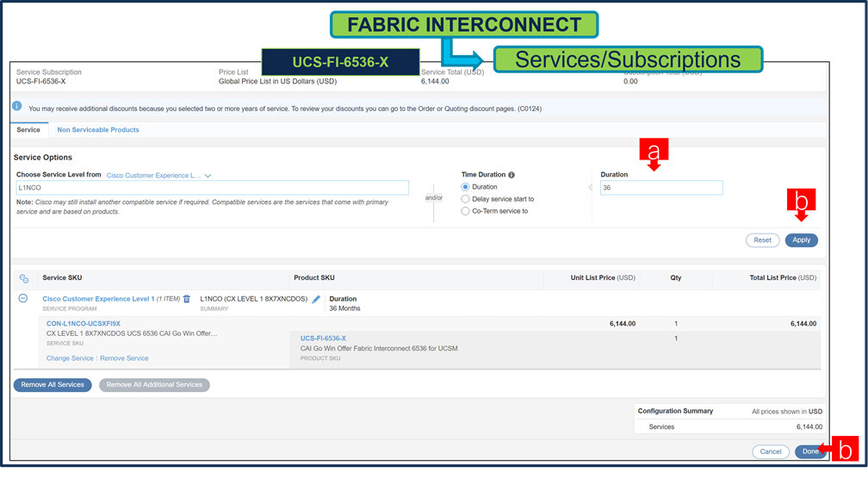Click the Product SKU column header
Image resolution: width=868 pixels, height=479 pixels.
pyautogui.click(x=313, y=278)
